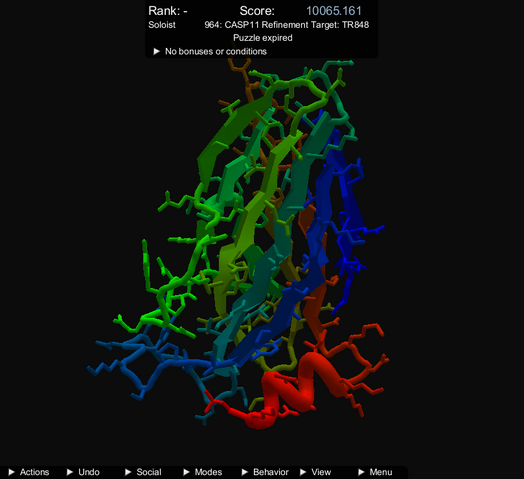Click the triangle arrow beside Actions

coord(11,472)
